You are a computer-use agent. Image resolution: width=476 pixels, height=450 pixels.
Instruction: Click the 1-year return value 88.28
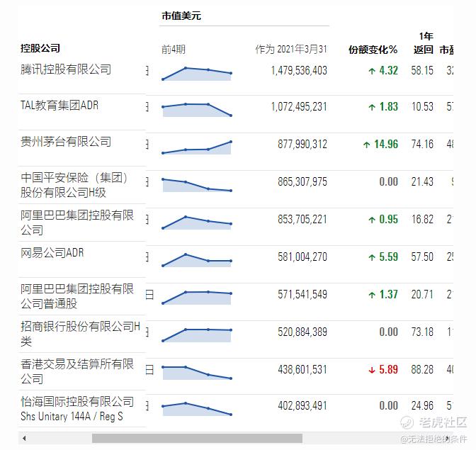[x=422, y=369]
